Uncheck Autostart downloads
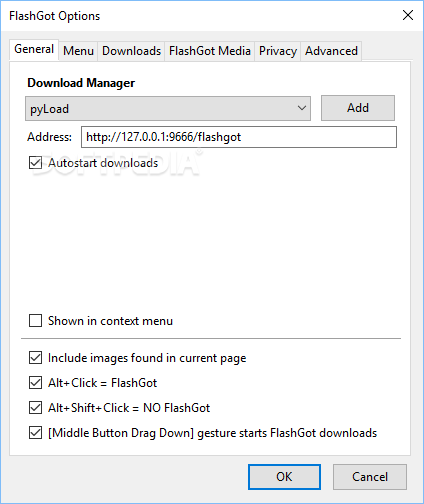 [35, 163]
